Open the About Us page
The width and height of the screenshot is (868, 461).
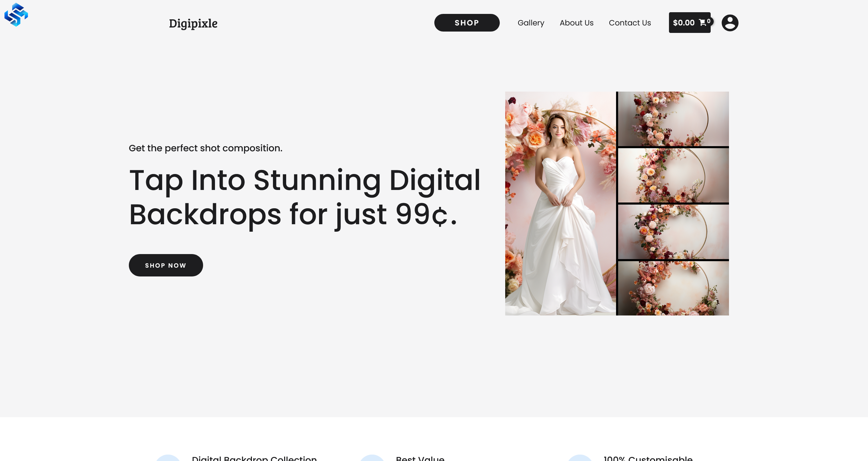pos(576,23)
